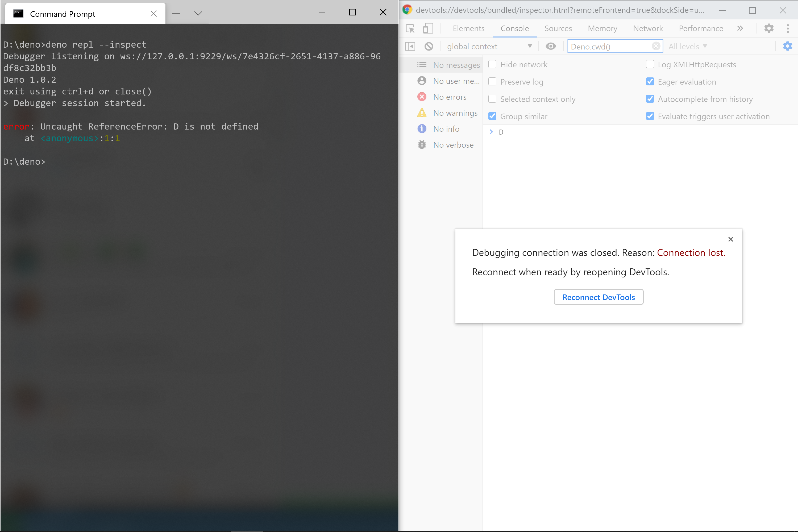Click the Reconnect DevTools button
798x532 pixels.
click(598, 297)
